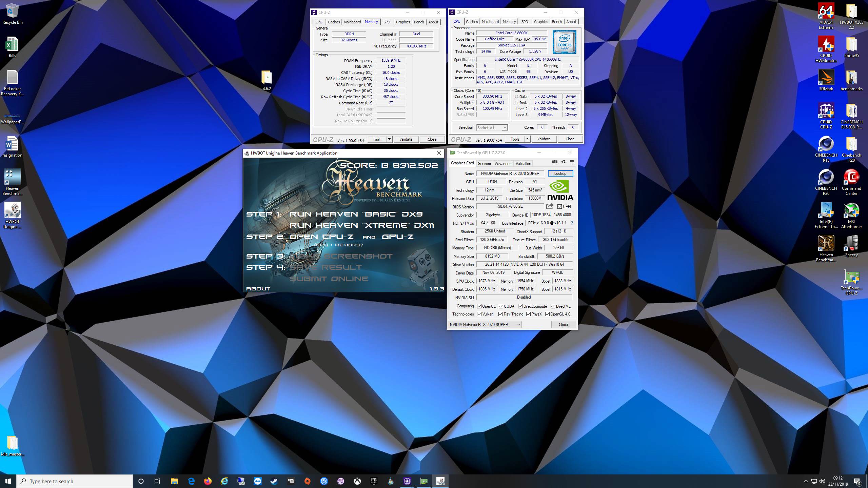
Task: Toggle the DirectML checkbox
Action: pyautogui.click(x=553, y=306)
